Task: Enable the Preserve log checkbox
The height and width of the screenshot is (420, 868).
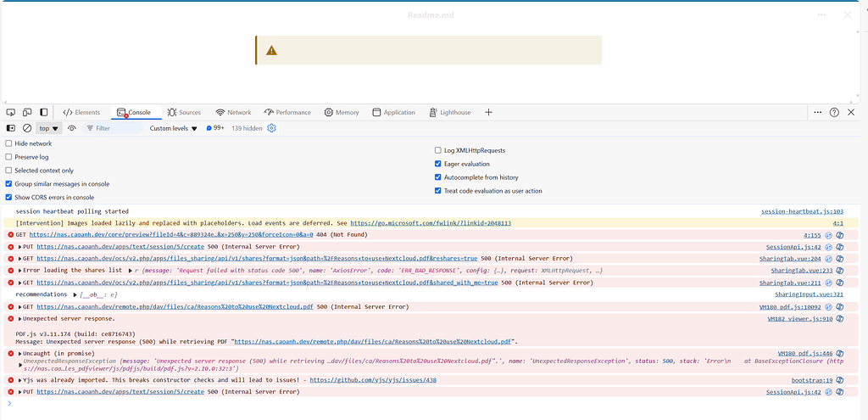Action: point(8,157)
